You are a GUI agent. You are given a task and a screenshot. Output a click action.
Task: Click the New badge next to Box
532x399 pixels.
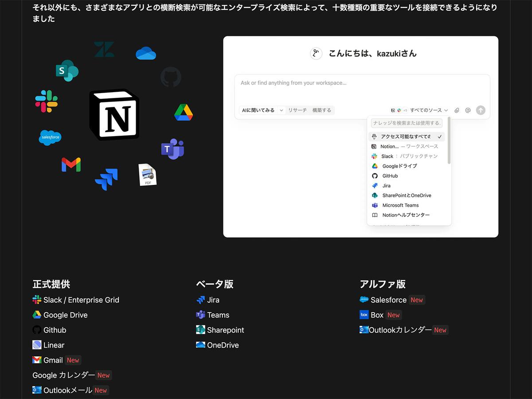tap(394, 315)
